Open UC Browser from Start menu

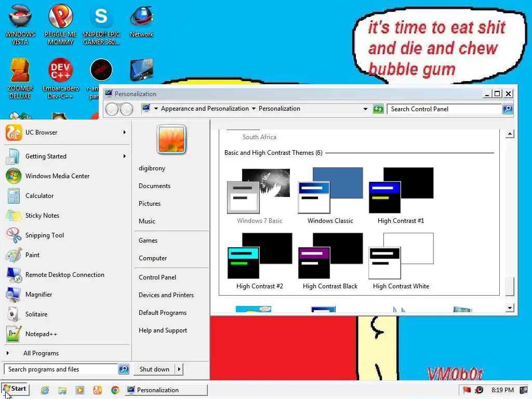(67, 132)
